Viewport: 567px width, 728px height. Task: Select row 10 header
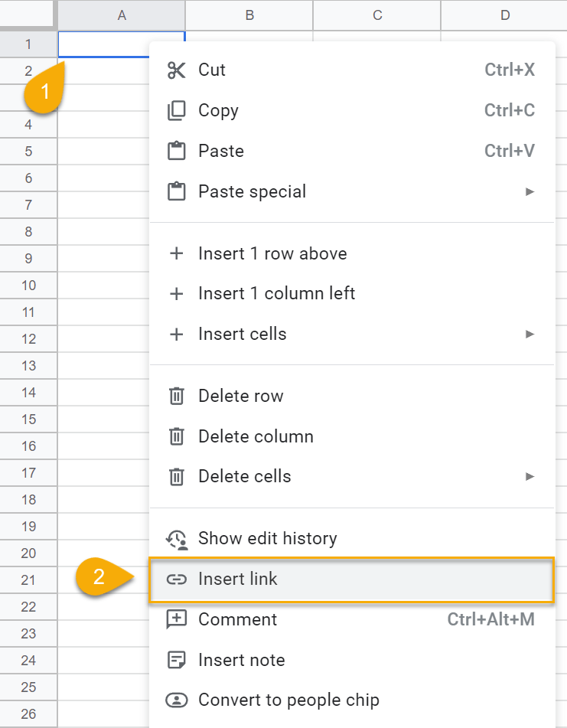click(x=28, y=286)
